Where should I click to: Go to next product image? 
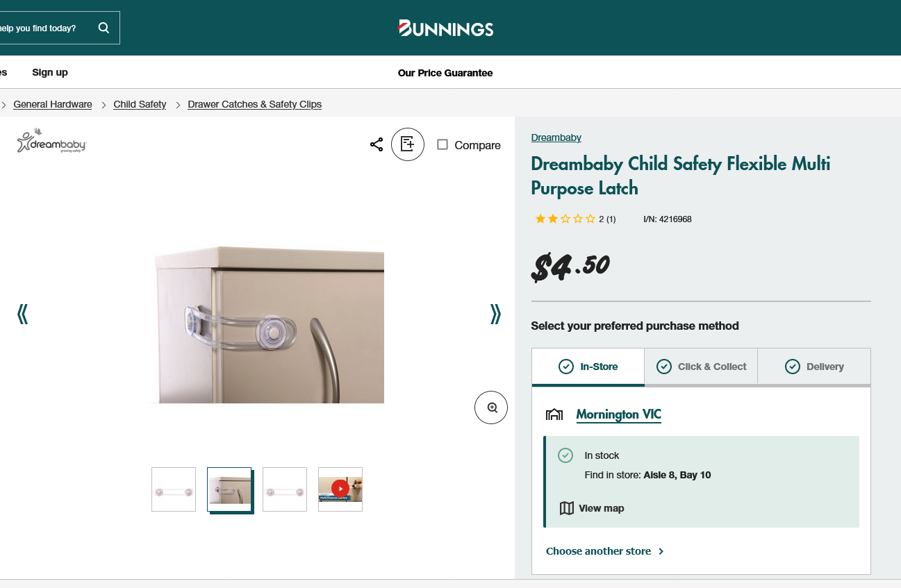[495, 314]
